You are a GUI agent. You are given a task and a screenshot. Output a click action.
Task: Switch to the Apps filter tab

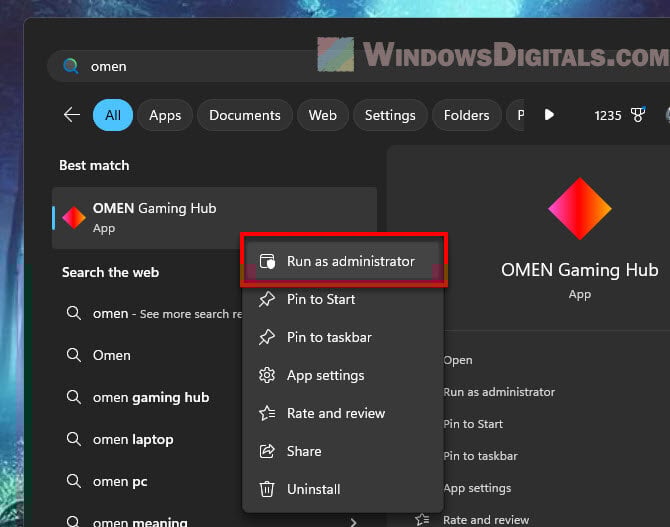pyautogui.click(x=165, y=115)
